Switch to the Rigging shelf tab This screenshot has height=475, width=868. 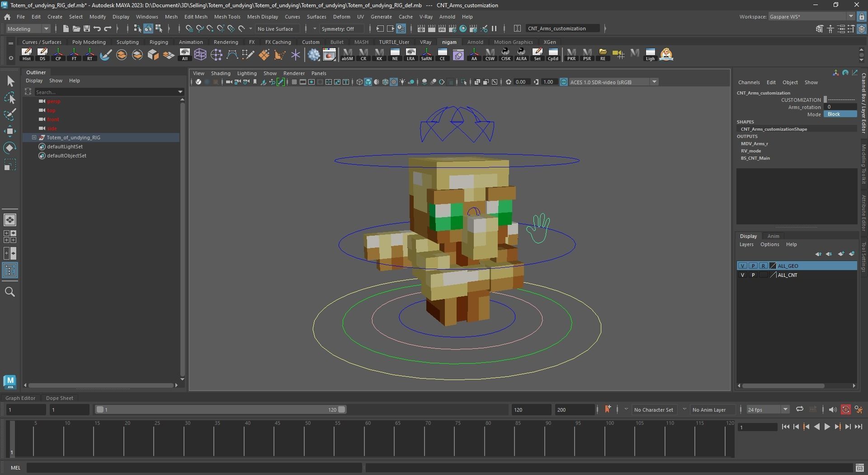tap(159, 42)
